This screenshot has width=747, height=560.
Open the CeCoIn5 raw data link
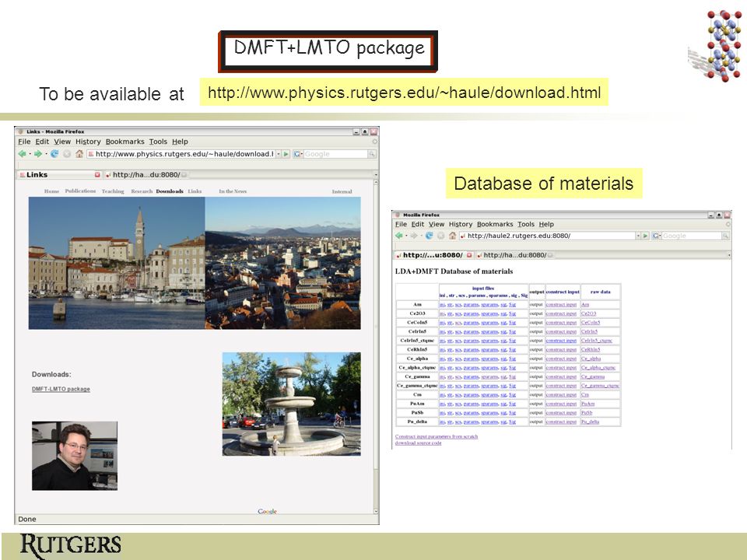pyautogui.click(x=591, y=323)
